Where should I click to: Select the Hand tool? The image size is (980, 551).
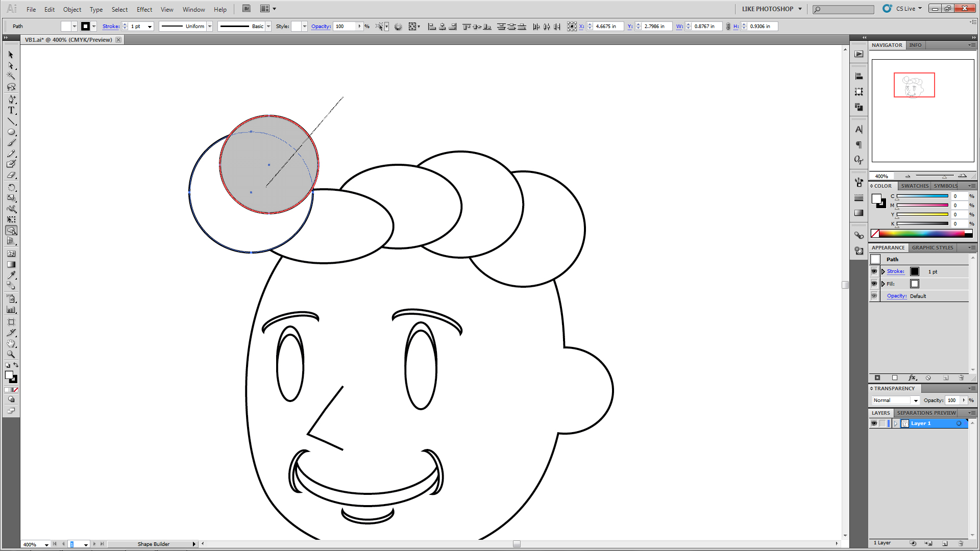[11, 343]
